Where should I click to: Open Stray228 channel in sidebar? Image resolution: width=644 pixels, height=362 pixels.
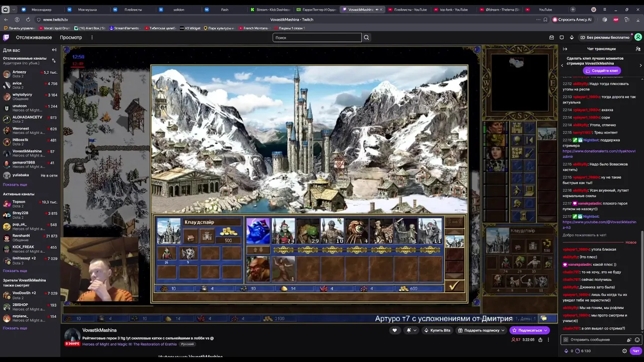pos(30,215)
